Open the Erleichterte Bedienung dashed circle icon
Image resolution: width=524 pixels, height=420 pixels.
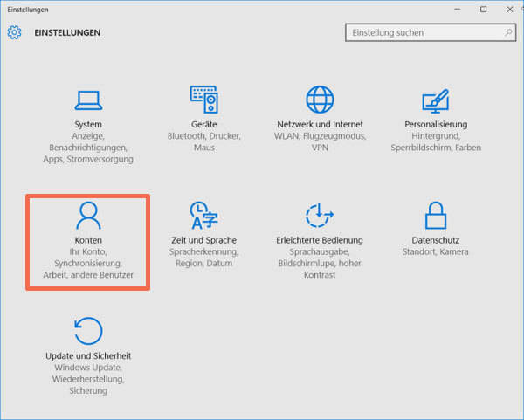[x=320, y=216]
